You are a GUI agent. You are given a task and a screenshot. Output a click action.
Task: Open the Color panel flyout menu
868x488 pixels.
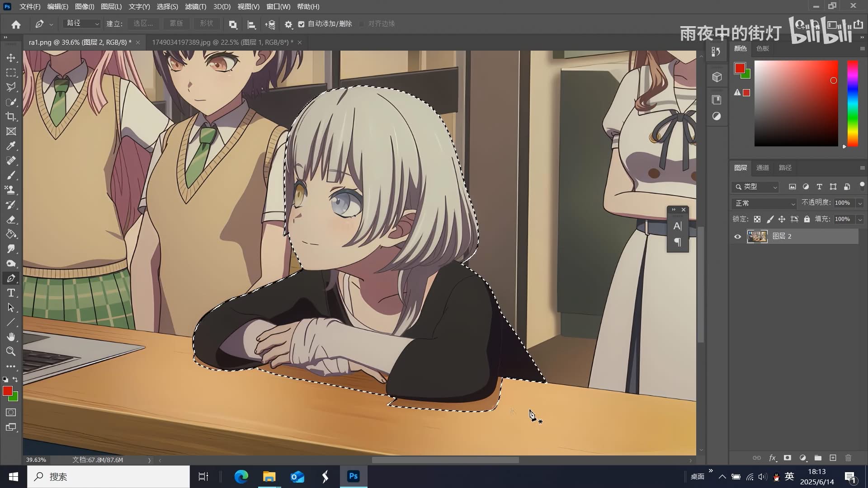862,49
